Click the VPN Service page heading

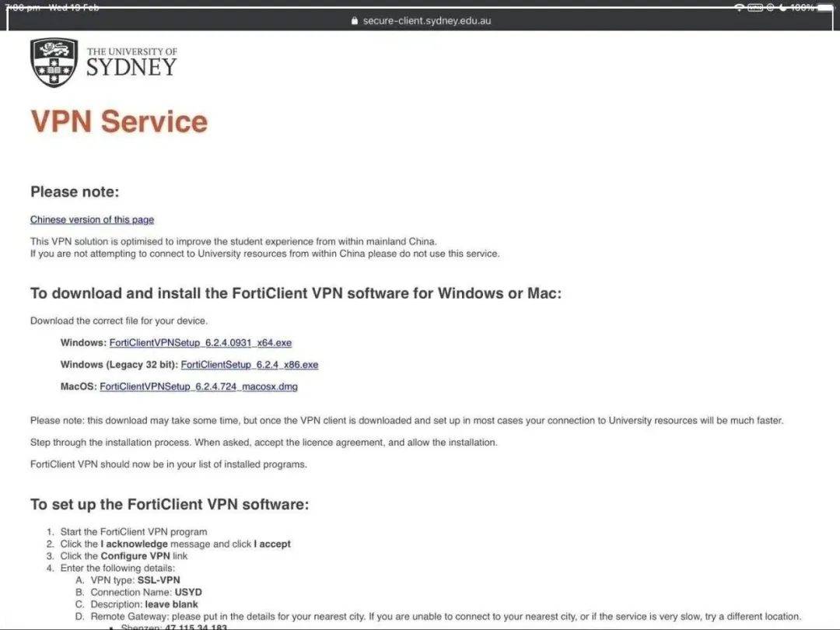(x=119, y=121)
